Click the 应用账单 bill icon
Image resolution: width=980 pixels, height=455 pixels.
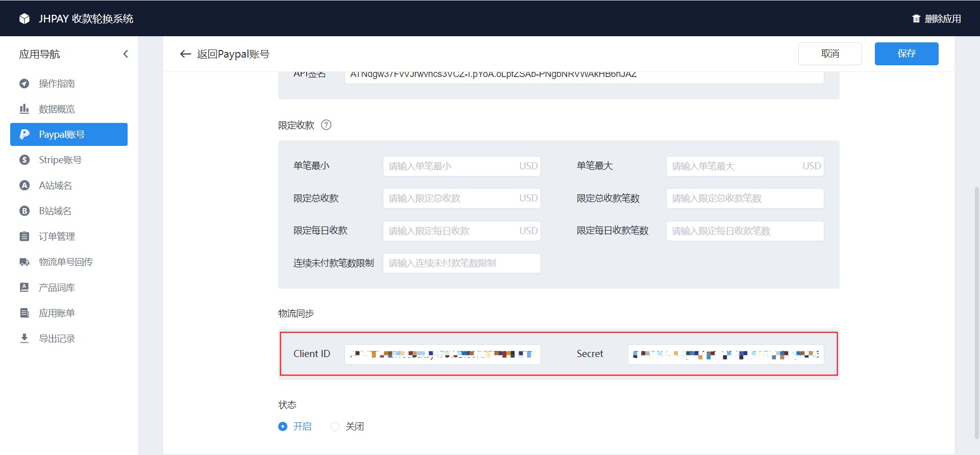point(24,313)
